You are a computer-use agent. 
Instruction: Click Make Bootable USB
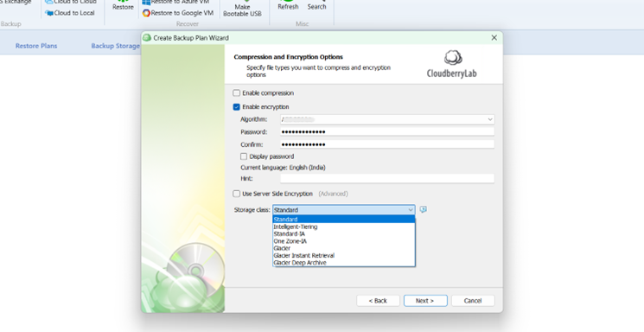[x=242, y=9]
